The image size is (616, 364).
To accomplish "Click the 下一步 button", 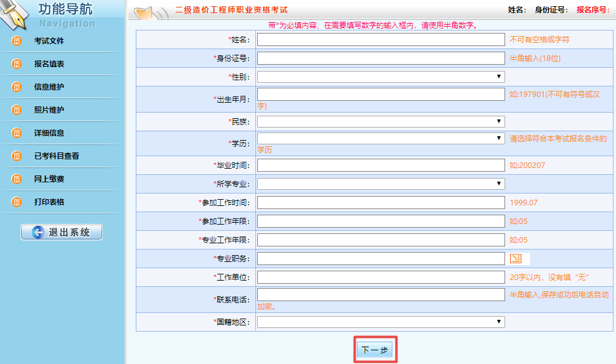I will [x=375, y=350].
